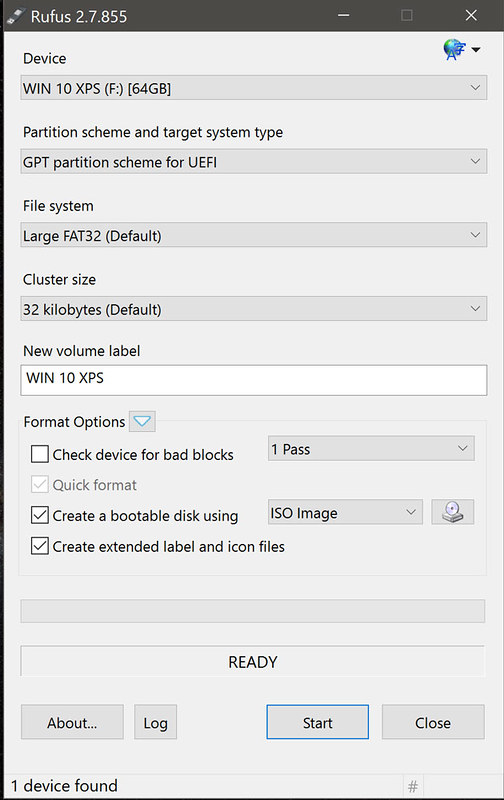504x800 pixels.
Task: Minimize the Rufus window
Action: 344,15
